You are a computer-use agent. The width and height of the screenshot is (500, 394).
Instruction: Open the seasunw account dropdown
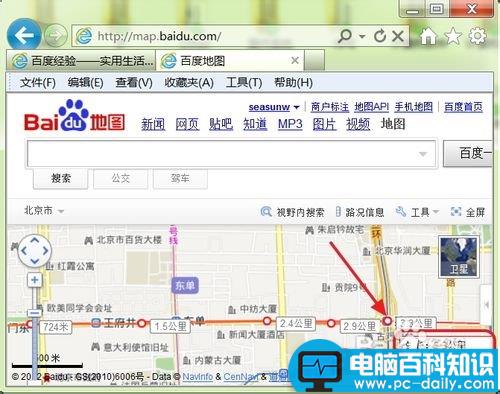296,107
